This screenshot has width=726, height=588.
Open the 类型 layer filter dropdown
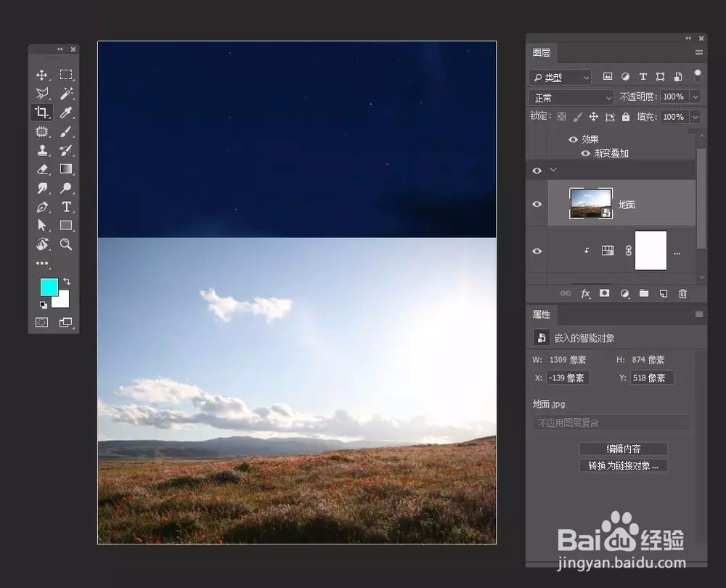click(559, 76)
